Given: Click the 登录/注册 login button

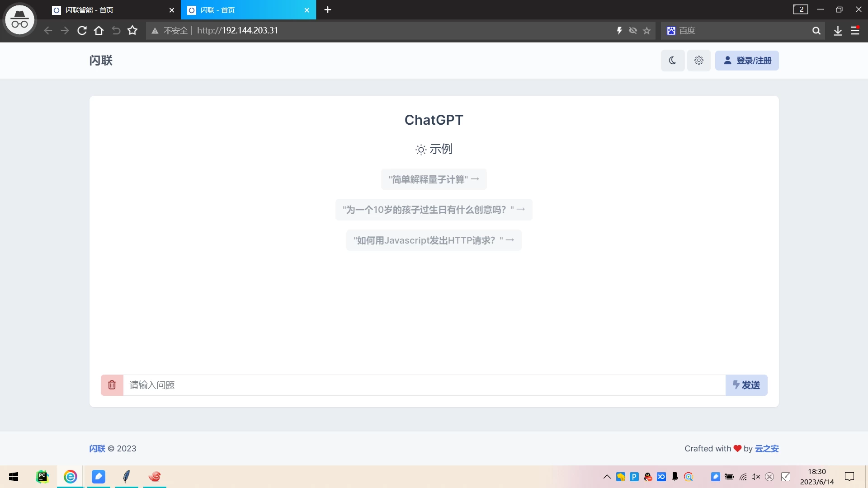Looking at the screenshot, I should [x=747, y=61].
